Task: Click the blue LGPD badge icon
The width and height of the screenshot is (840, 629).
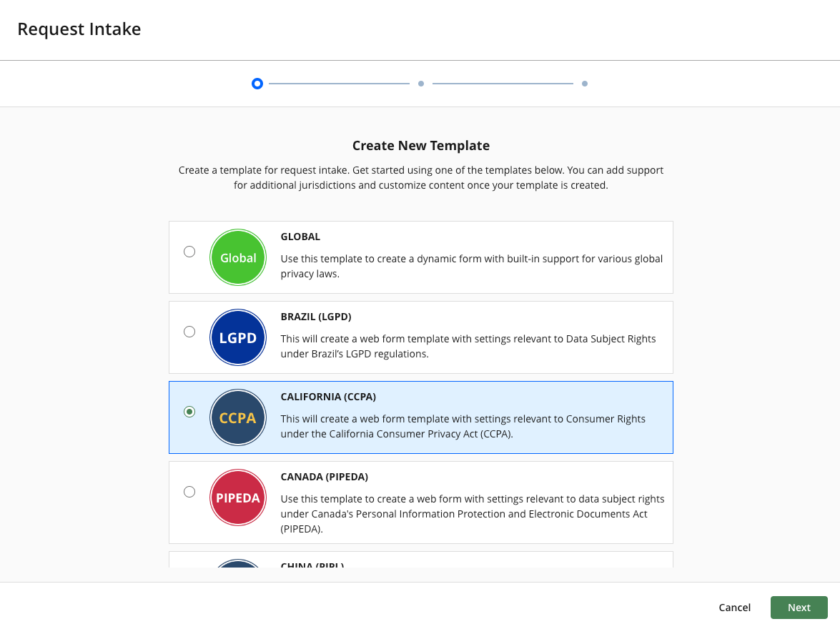Action: pyautogui.click(x=238, y=337)
